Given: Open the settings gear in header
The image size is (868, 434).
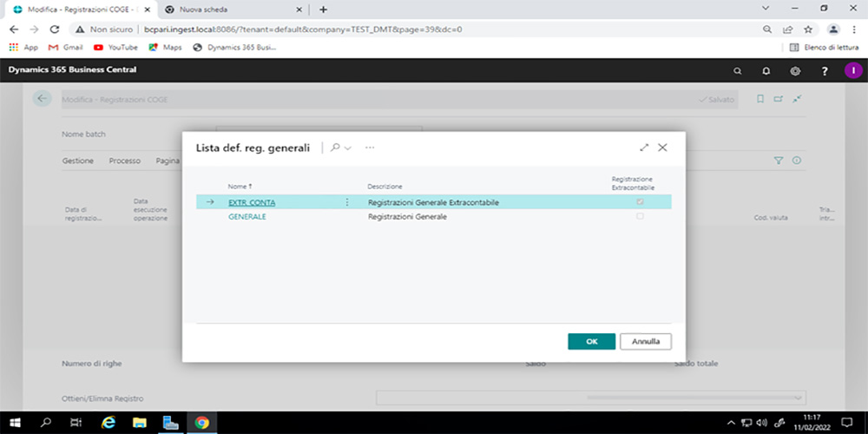Looking at the screenshot, I should [x=795, y=70].
